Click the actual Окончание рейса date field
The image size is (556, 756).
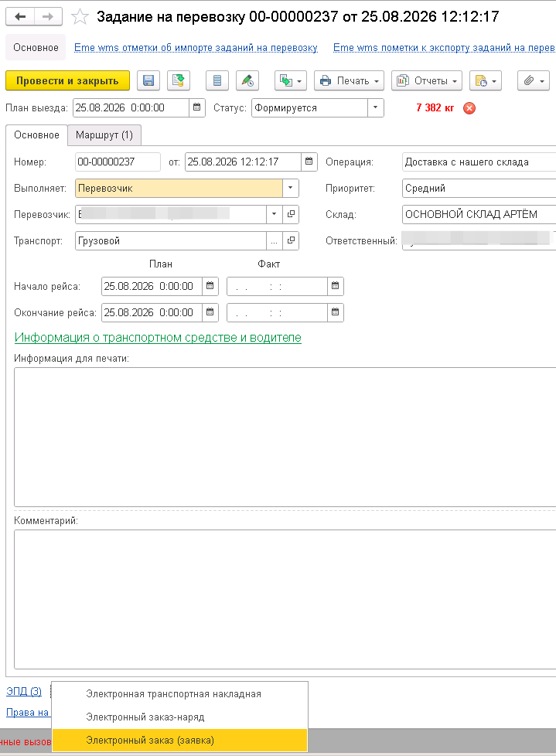(x=278, y=312)
